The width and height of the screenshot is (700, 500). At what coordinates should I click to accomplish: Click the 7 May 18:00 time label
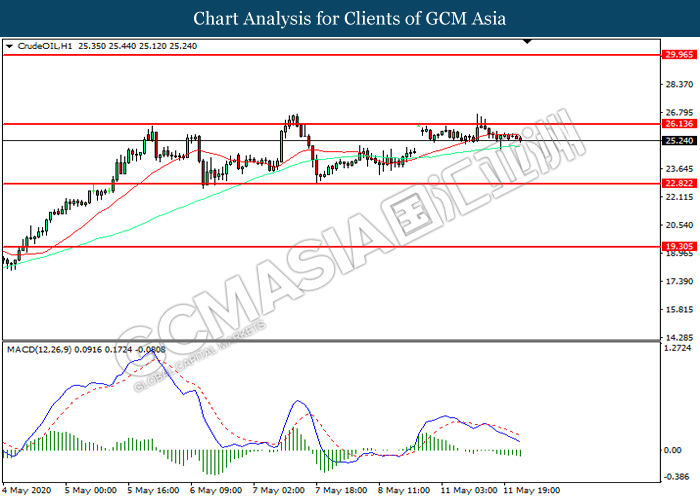(x=341, y=490)
